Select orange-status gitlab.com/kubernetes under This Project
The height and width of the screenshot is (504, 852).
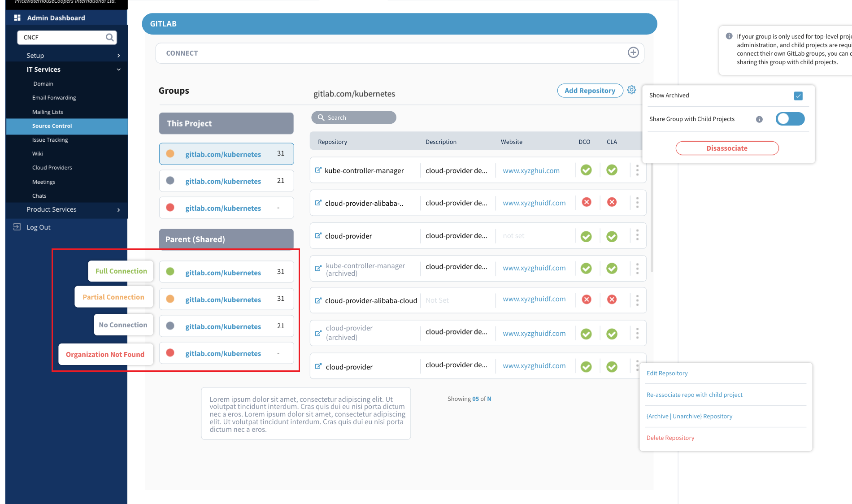click(x=226, y=154)
